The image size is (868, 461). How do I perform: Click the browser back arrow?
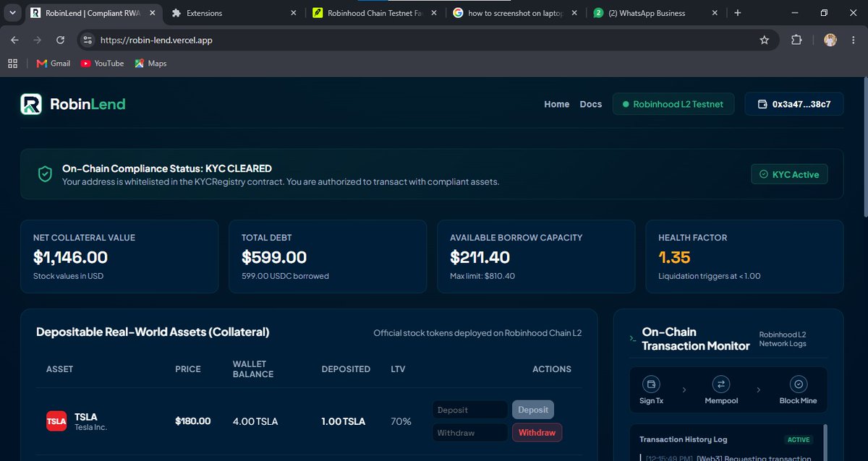click(14, 40)
